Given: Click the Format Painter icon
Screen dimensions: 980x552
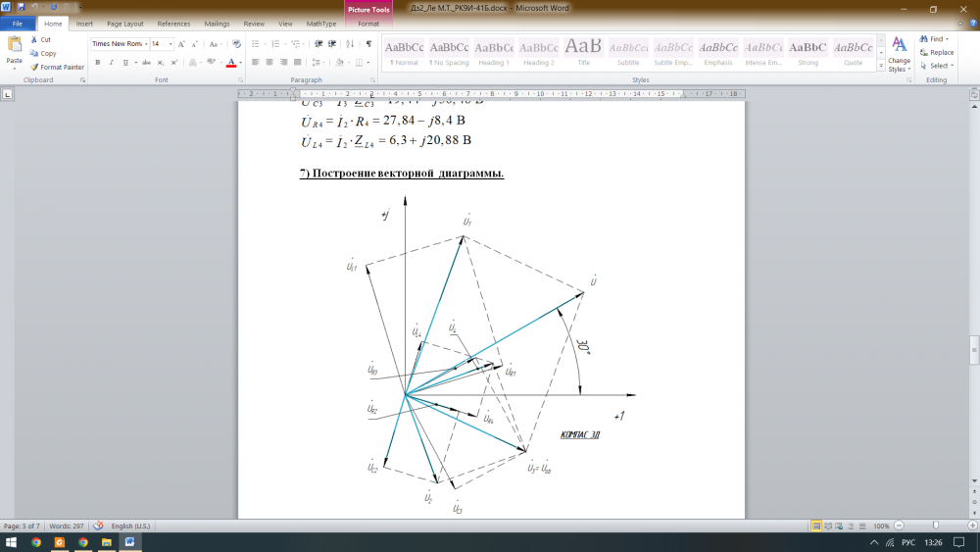Looking at the screenshot, I should pyautogui.click(x=34, y=67).
